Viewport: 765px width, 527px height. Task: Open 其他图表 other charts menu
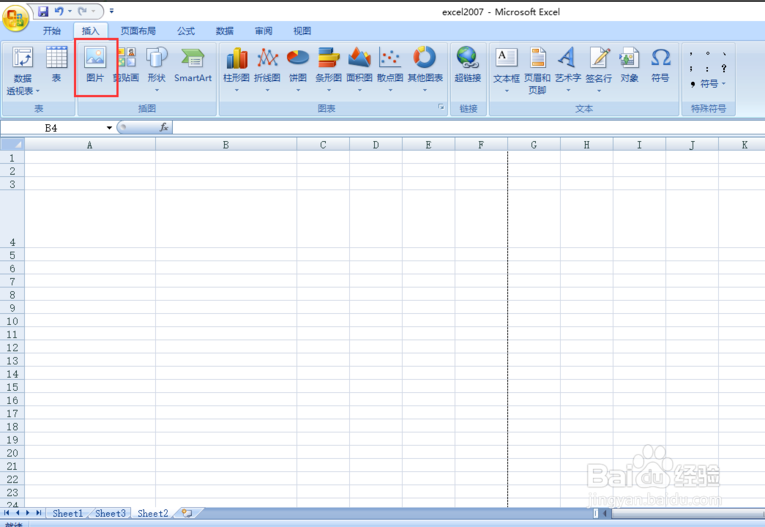[x=425, y=68]
